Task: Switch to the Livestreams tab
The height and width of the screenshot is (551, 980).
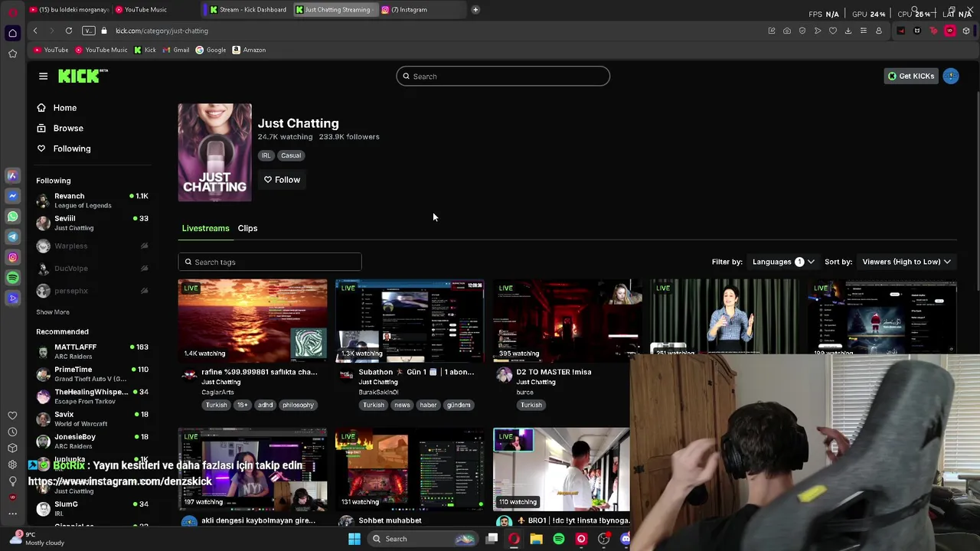Action: pos(205,228)
